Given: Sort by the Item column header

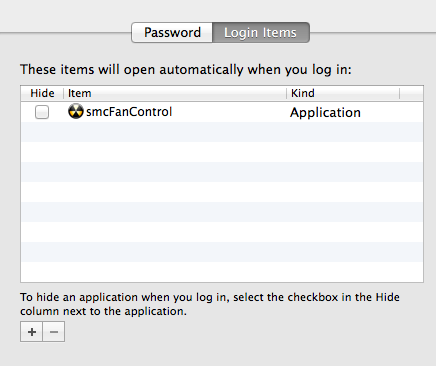Looking at the screenshot, I should [175, 93].
